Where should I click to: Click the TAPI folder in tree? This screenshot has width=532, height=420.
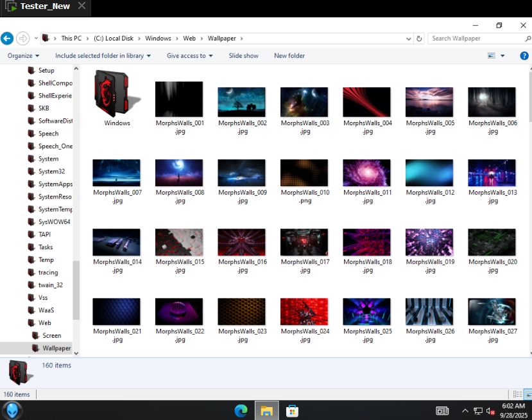click(x=44, y=234)
